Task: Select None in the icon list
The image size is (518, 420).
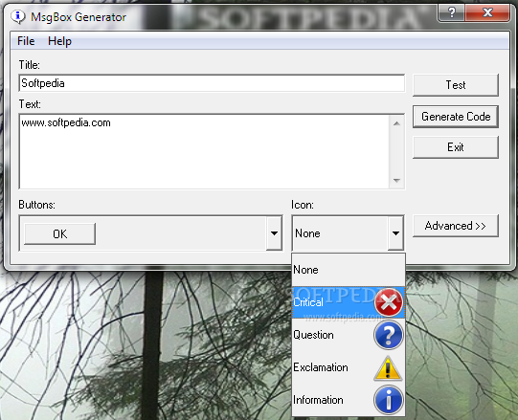Action: coord(349,270)
